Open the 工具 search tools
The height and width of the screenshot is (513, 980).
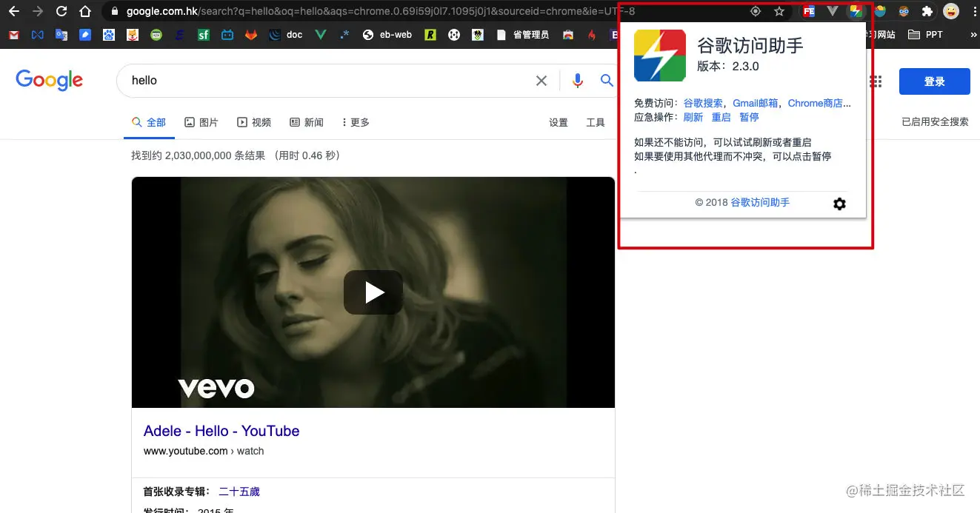pyautogui.click(x=596, y=123)
